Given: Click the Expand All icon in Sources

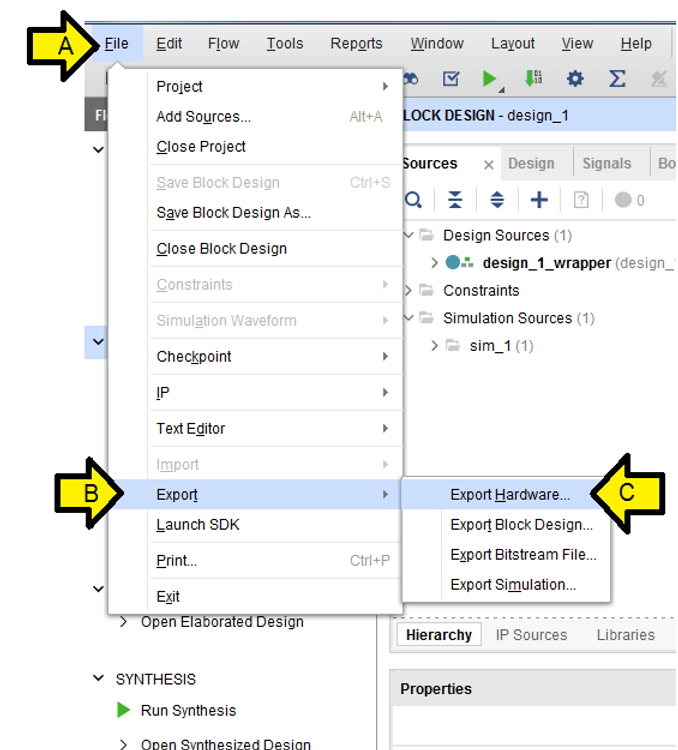Looking at the screenshot, I should tap(497, 200).
